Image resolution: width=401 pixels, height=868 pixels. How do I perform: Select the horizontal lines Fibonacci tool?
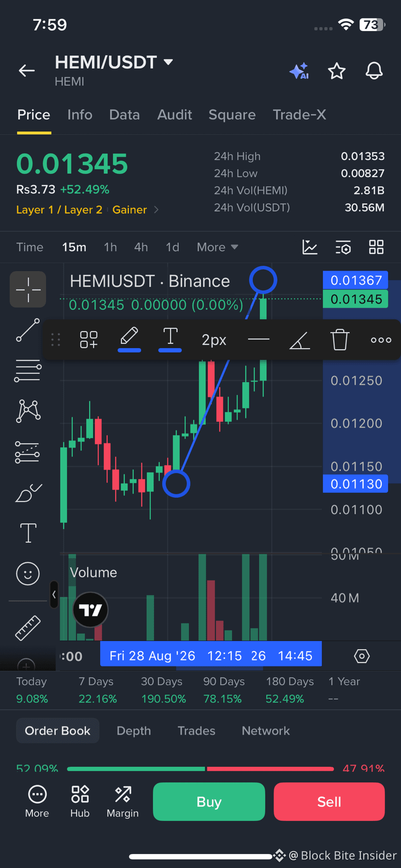pos(28,371)
